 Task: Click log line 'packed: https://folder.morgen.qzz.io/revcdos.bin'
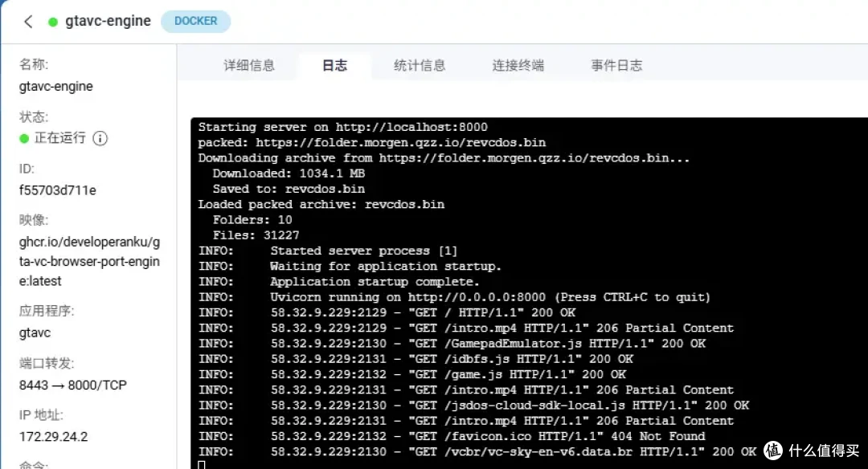pos(372,143)
